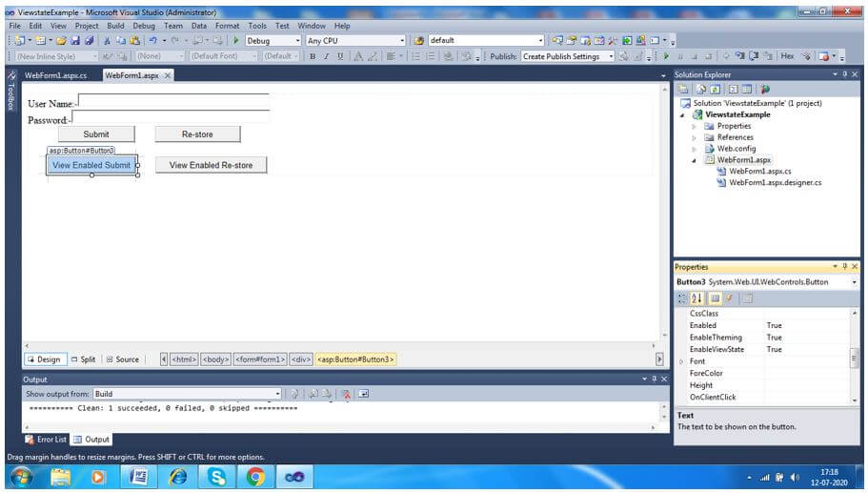Open the Toolbox icon in top toolbar
The height and width of the screenshot is (493, 868).
[x=613, y=40]
